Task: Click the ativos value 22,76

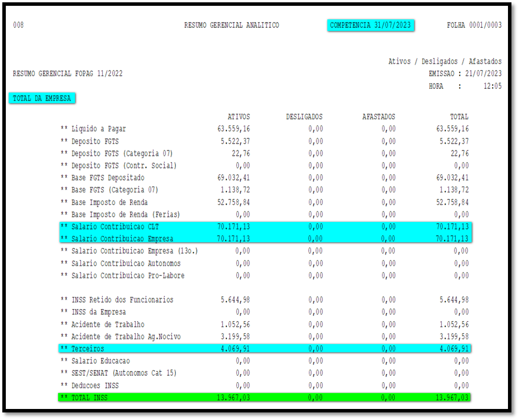Action: 241,154
